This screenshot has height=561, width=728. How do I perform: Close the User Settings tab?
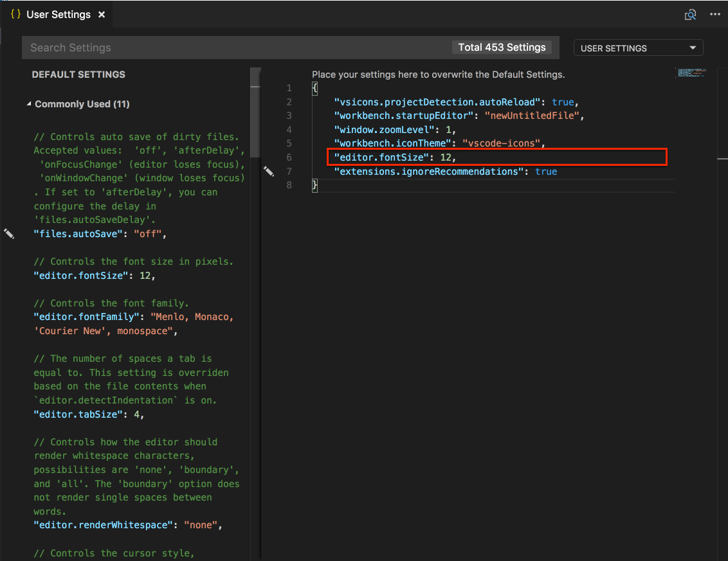tap(102, 15)
